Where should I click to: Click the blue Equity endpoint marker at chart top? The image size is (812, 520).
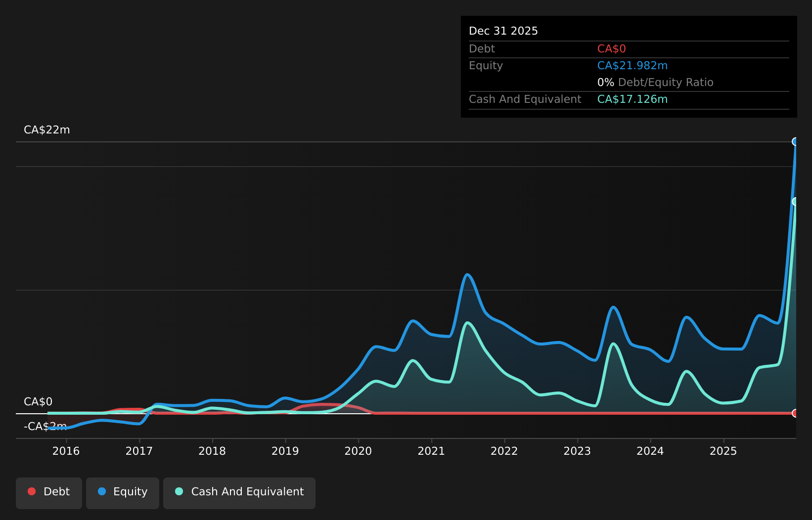[795, 142]
